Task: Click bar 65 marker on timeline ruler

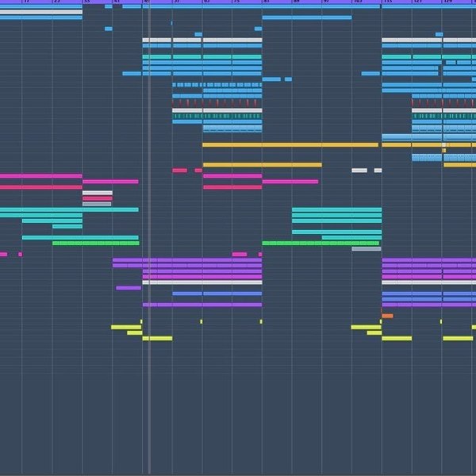Action: (207, 2)
